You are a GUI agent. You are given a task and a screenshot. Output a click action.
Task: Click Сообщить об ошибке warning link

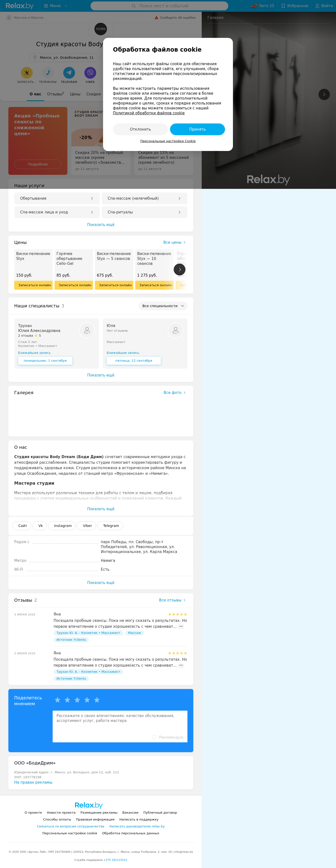(x=175, y=17)
